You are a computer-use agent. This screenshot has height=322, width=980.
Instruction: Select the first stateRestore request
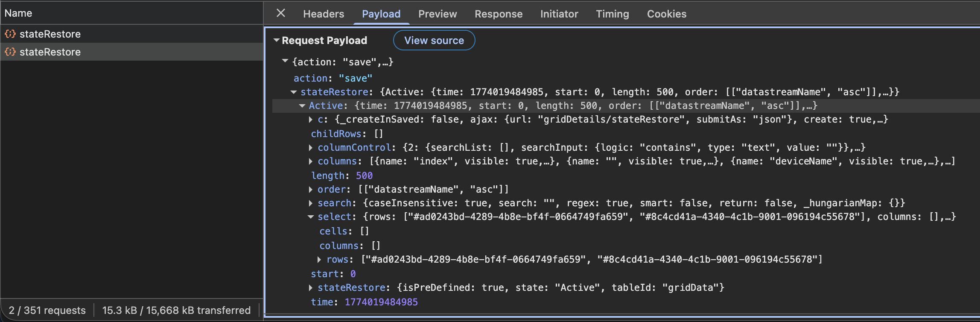point(50,34)
